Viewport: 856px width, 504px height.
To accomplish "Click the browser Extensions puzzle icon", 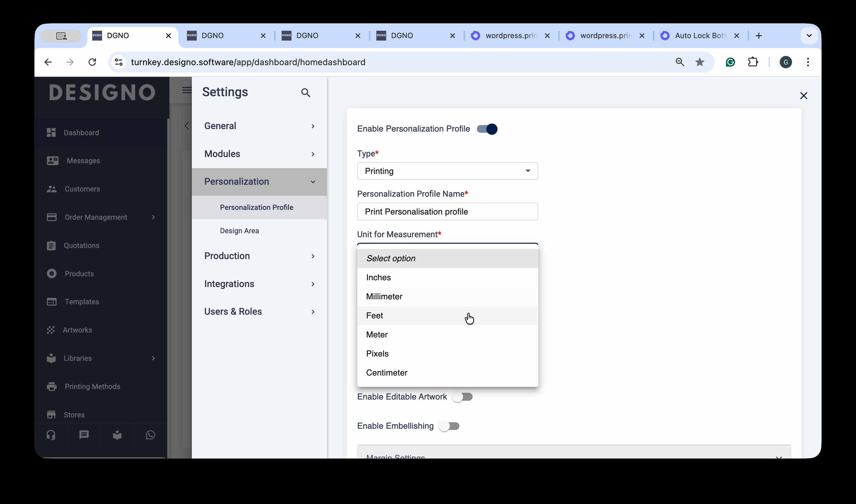I will [x=753, y=62].
